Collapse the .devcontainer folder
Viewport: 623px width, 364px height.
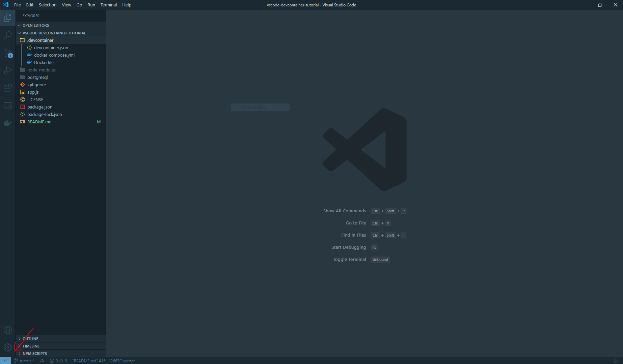click(61, 40)
